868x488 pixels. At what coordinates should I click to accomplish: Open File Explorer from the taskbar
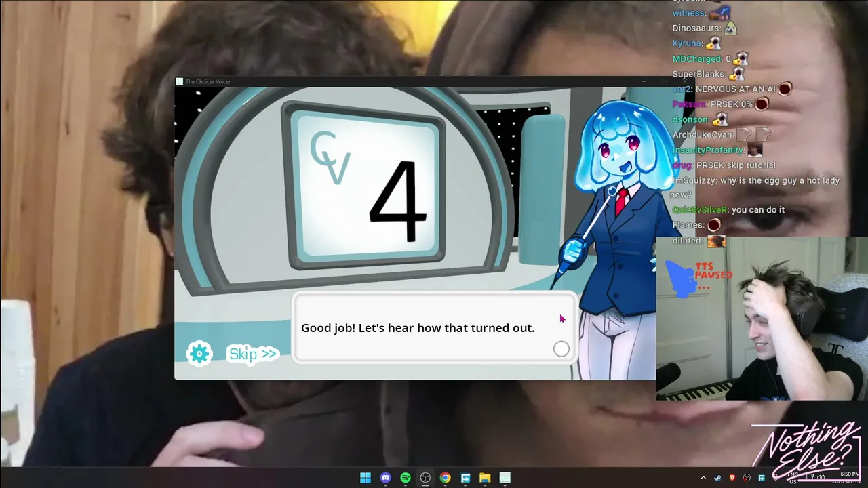[485, 478]
